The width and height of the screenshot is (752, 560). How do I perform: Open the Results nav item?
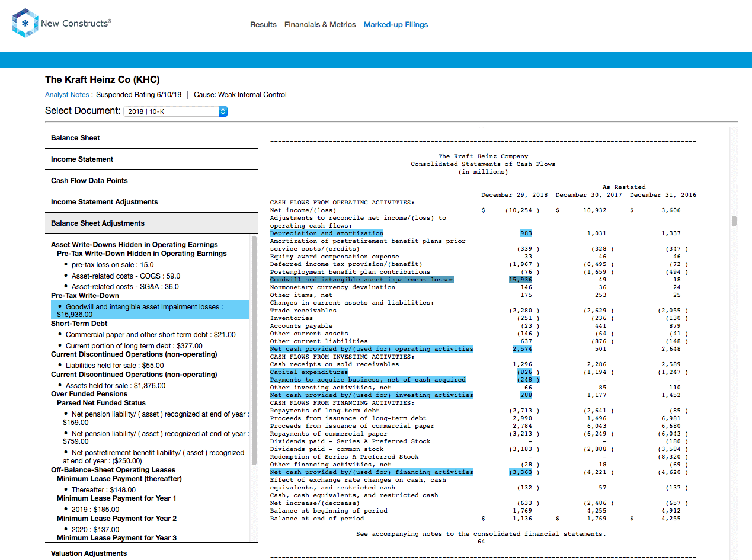pyautogui.click(x=263, y=25)
